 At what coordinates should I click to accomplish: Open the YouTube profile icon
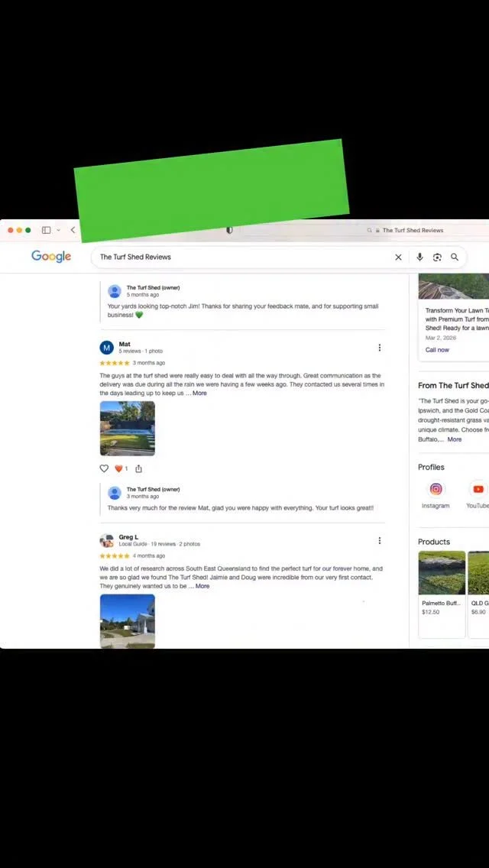(478, 489)
